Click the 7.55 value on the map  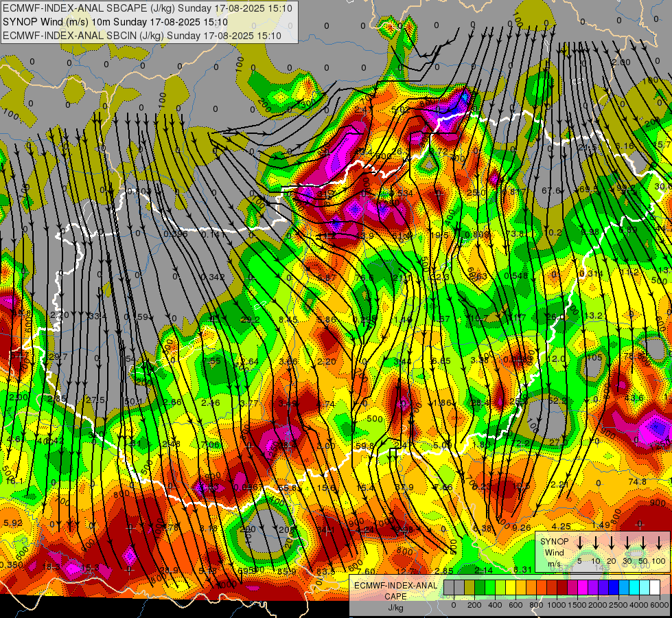(211, 361)
